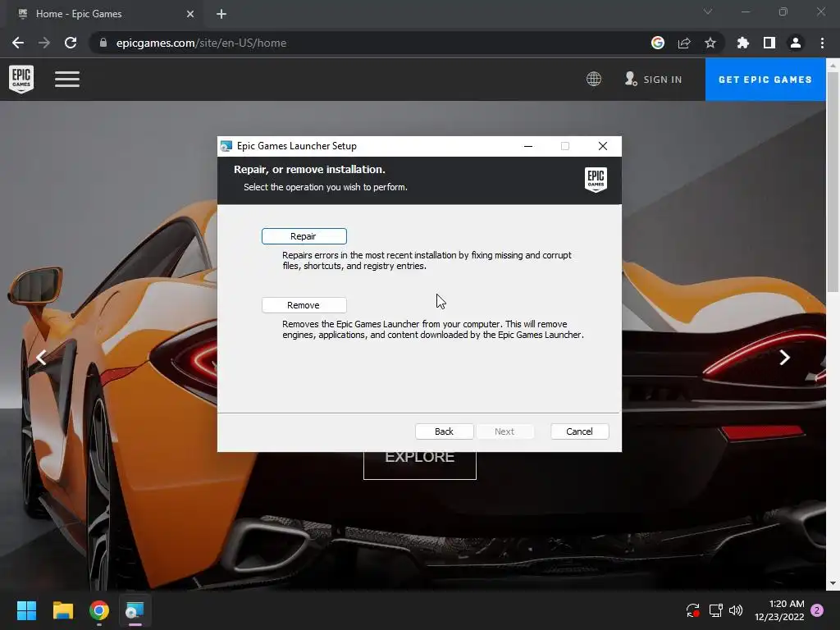Click the Chrome icon on the taskbar
This screenshot has height=630, width=840.
[x=99, y=610]
